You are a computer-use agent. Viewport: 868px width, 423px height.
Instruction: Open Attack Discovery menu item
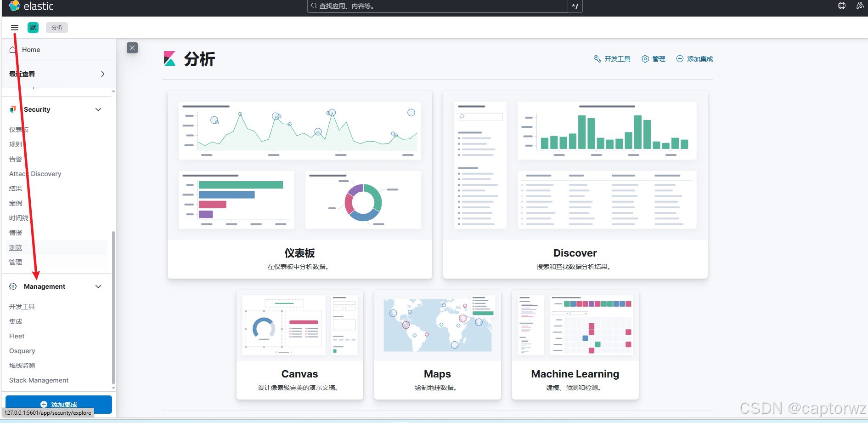coord(35,174)
